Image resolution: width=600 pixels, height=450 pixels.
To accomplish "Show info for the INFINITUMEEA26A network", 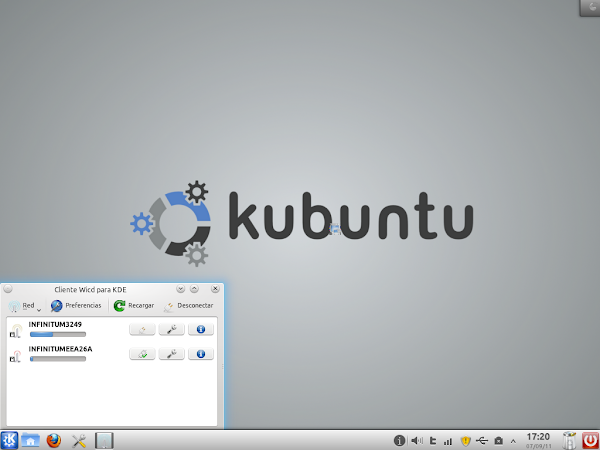I will 201,354.
